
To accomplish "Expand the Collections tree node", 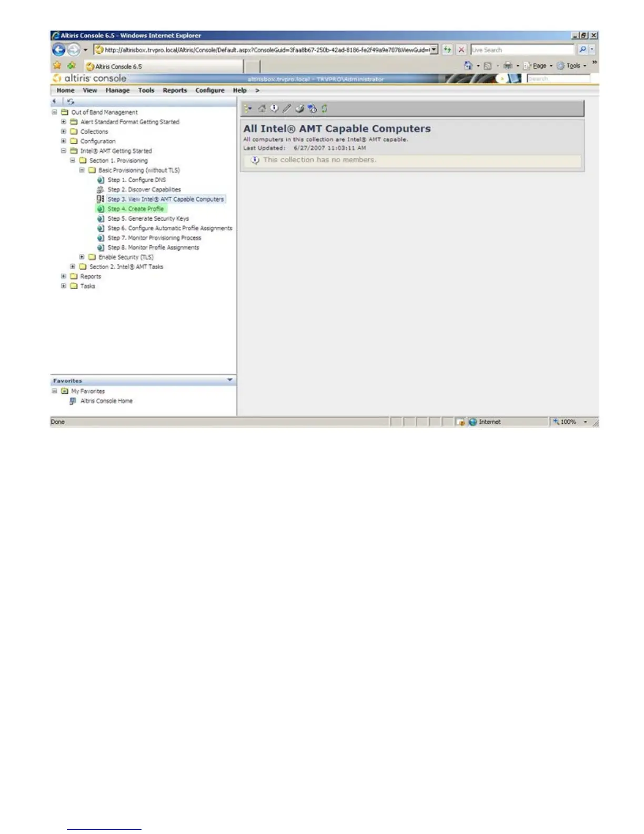I will (64, 132).
